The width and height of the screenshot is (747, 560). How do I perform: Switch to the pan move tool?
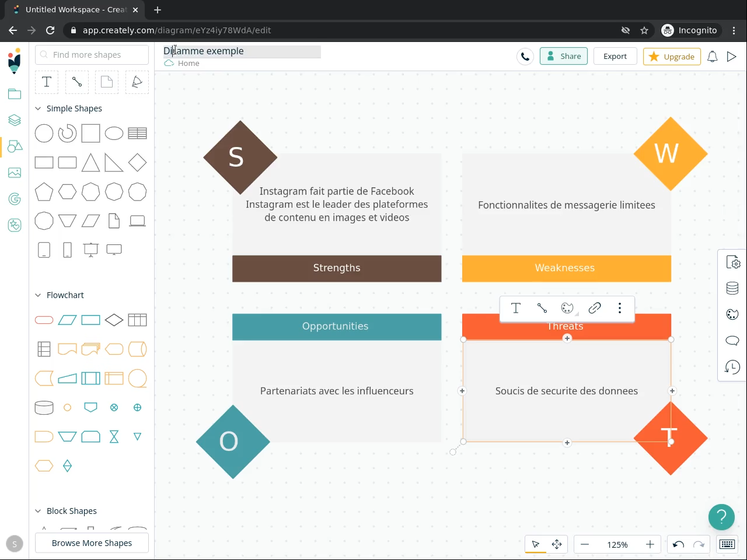557,544
